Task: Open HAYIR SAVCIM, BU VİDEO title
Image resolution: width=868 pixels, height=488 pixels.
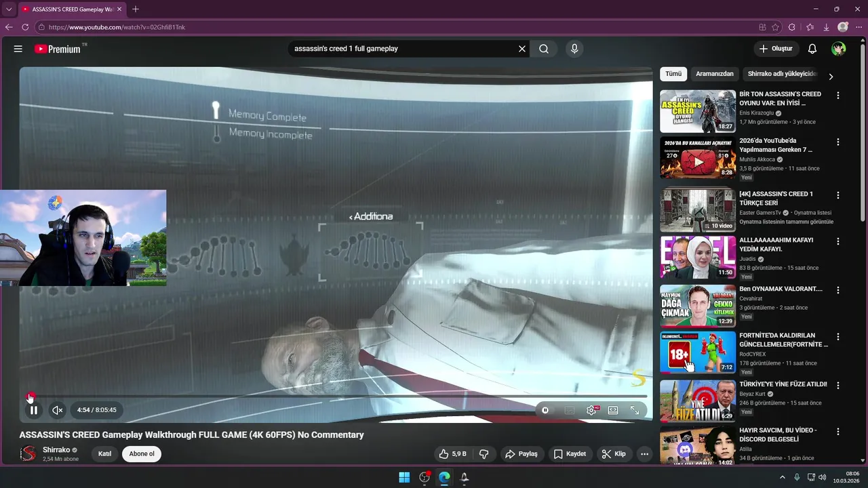Action: tap(778, 434)
